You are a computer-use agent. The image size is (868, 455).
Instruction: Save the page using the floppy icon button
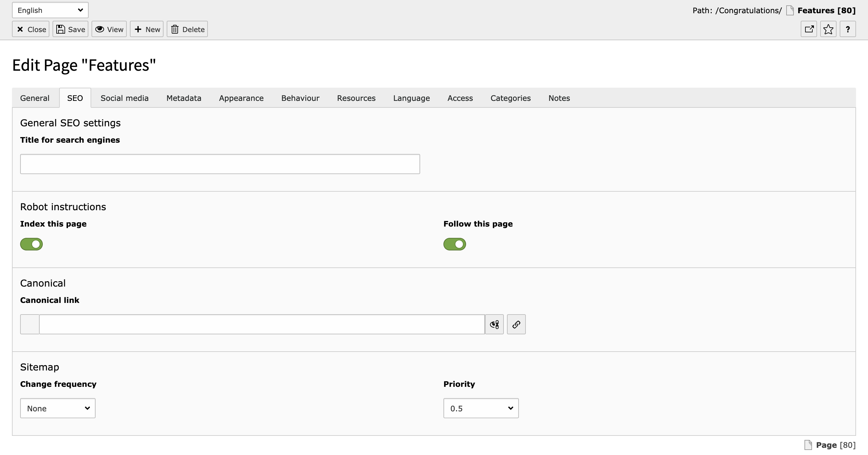70,29
